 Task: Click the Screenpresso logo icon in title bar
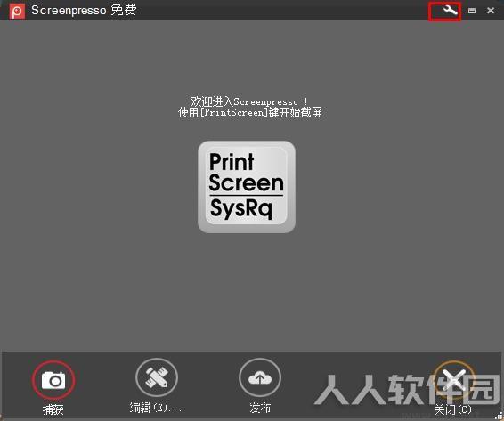[x=17, y=12]
